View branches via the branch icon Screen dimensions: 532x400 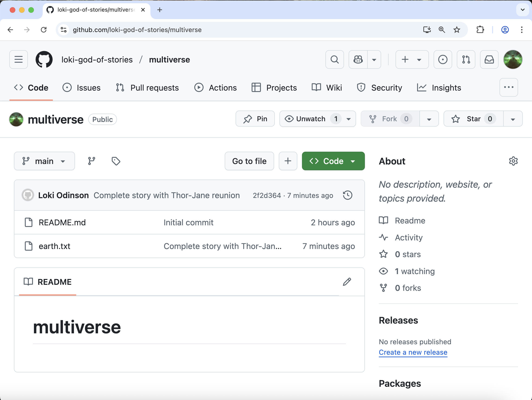(x=91, y=161)
